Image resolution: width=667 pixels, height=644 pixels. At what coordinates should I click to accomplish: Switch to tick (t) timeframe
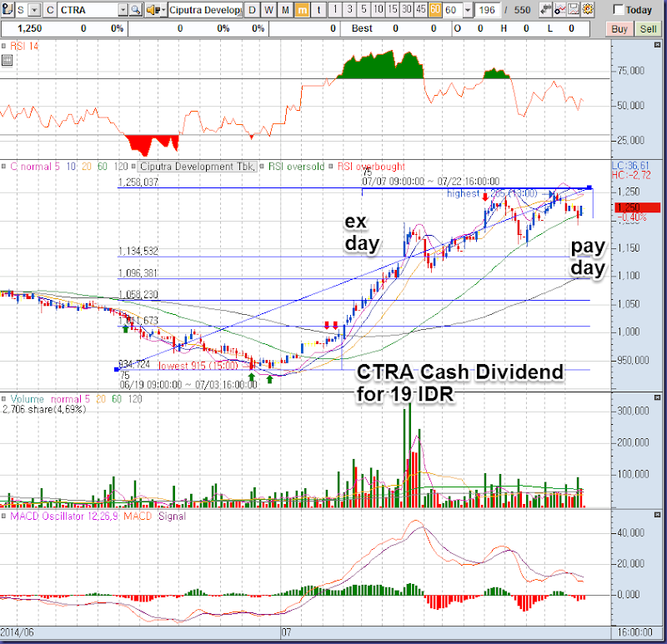pos(318,9)
